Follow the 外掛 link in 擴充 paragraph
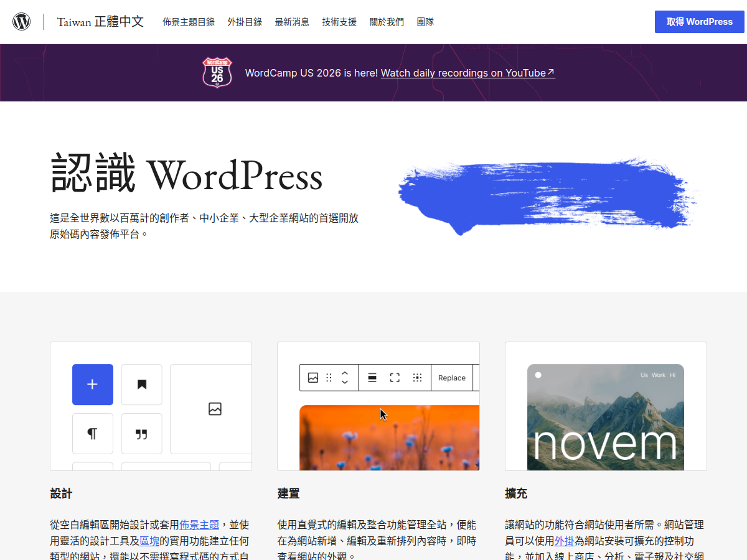Image resolution: width=747 pixels, height=560 pixels. click(x=565, y=541)
